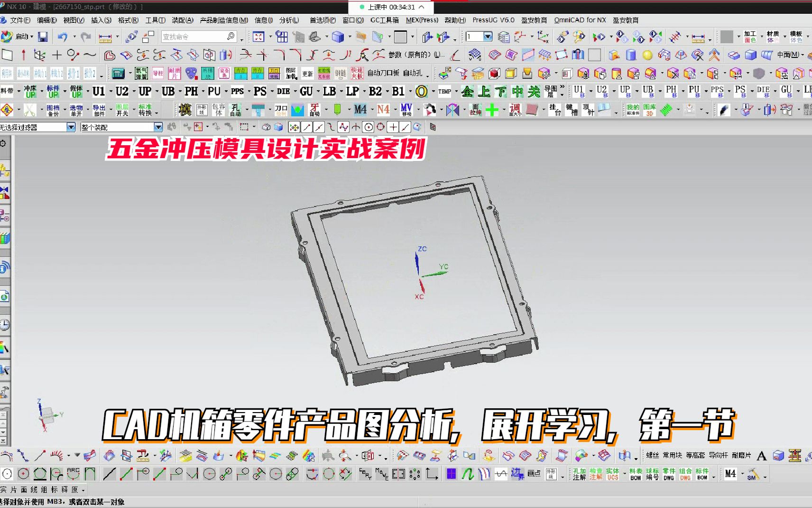Image resolution: width=812 pixels, height=508 pixels.
Task: Click inside the 查找命令 search field
Action: click(197, 37)
